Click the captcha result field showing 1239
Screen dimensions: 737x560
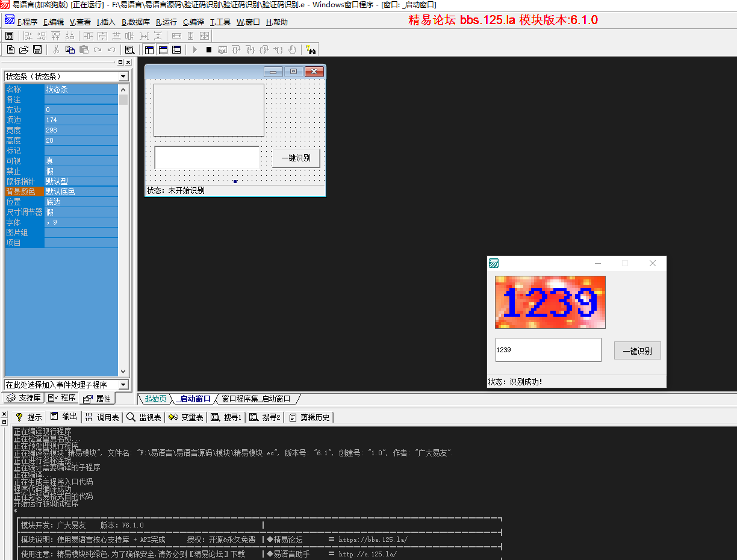[x=548, y=350]
